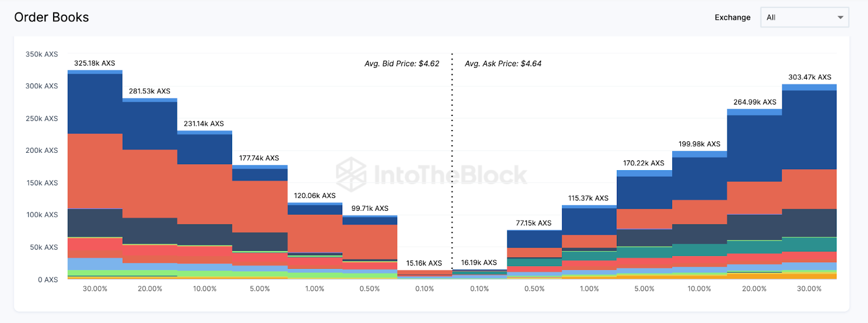The image size is (868, 323).
Task: Select the 231.14k AXS bid bar
Action: pos(205,206)
